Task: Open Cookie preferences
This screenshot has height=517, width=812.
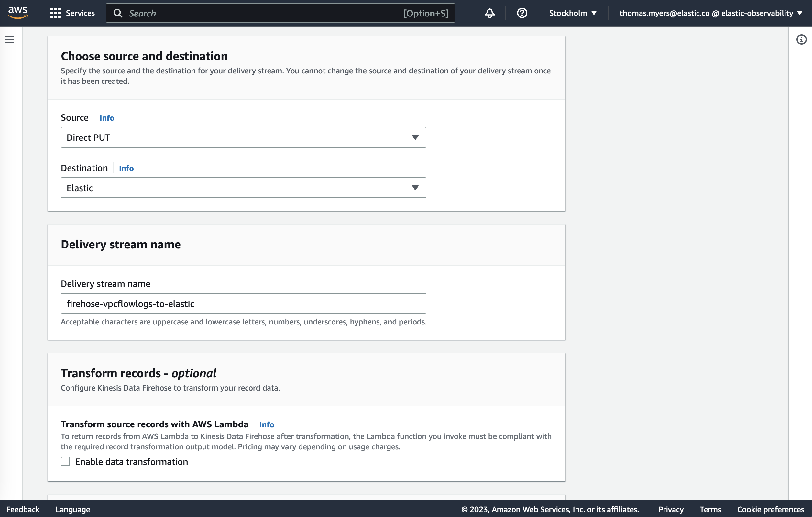Action: click(x=770, y=509)
